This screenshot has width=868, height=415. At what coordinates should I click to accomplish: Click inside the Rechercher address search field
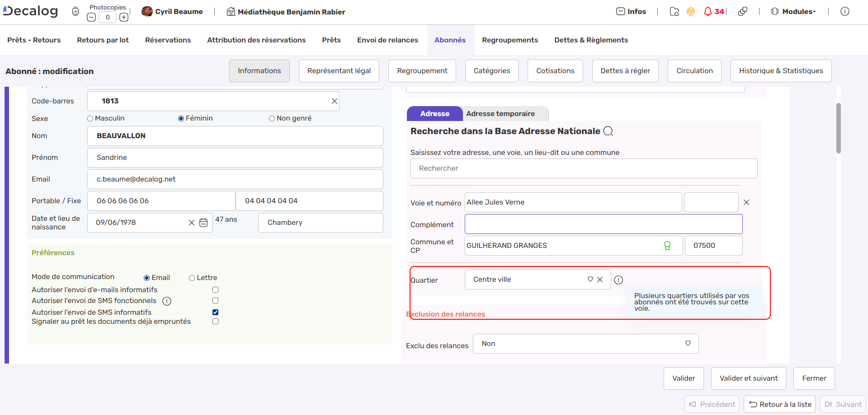click(x=583, y=168)
